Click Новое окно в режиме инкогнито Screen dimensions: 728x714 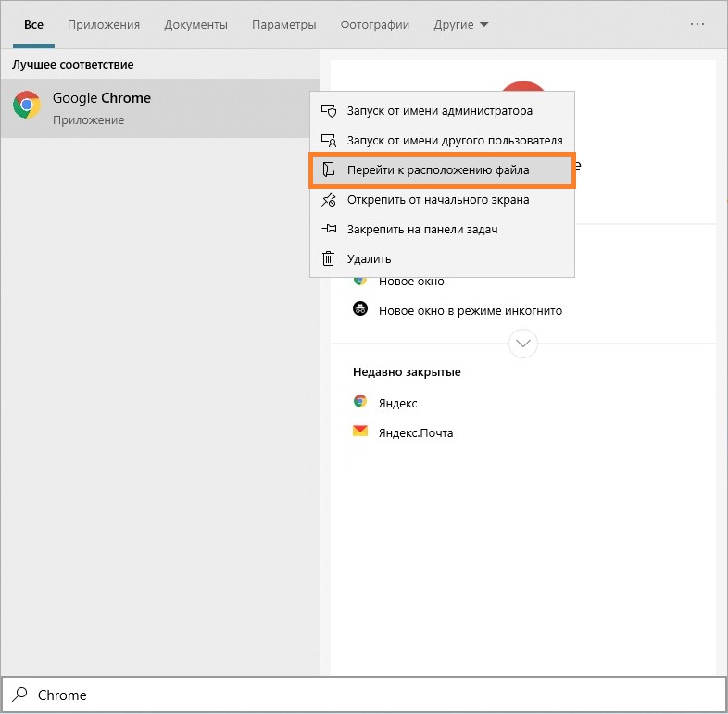(470, 311)
